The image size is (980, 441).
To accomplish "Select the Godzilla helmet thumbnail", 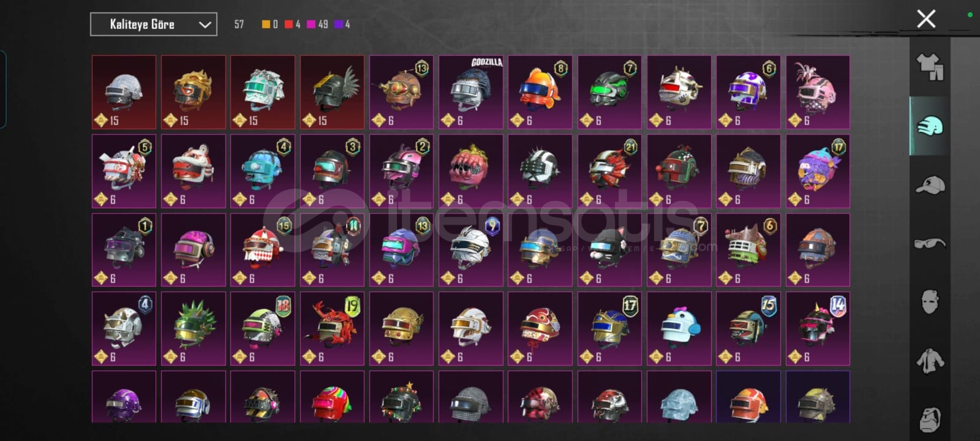I will coord(471,92).
